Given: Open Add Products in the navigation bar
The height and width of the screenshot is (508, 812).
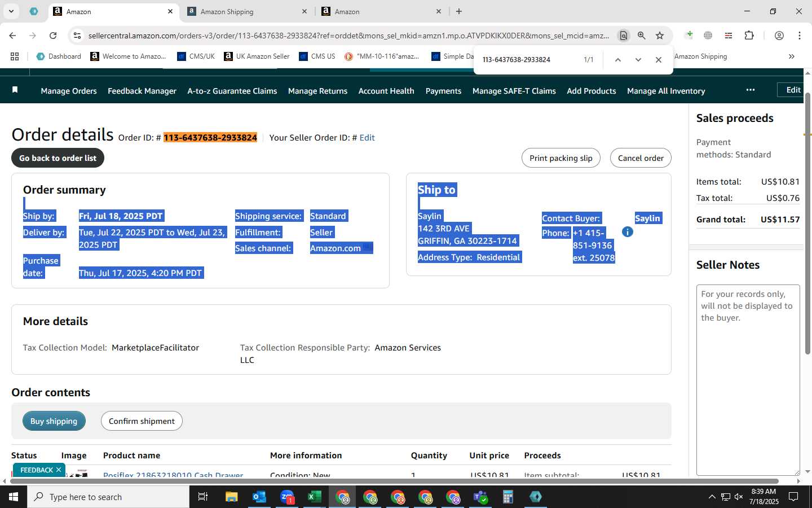Looking at the screenshot, I should tap(592, 91).
